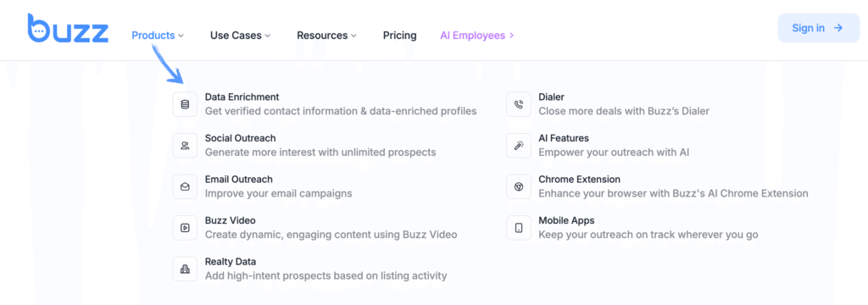Click the Realty Data building icon
Image resolution: width=868 pixels, height=305 pixels.
pos(185,269)
